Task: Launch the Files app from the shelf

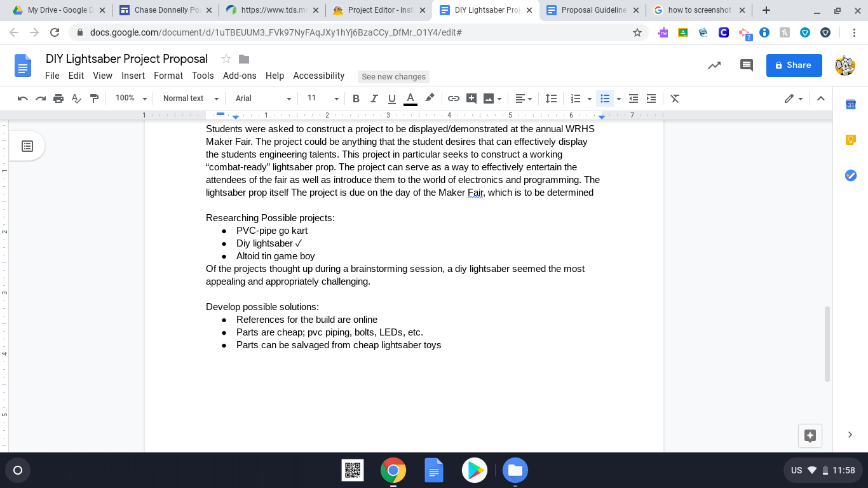Action: click(515, 470)
